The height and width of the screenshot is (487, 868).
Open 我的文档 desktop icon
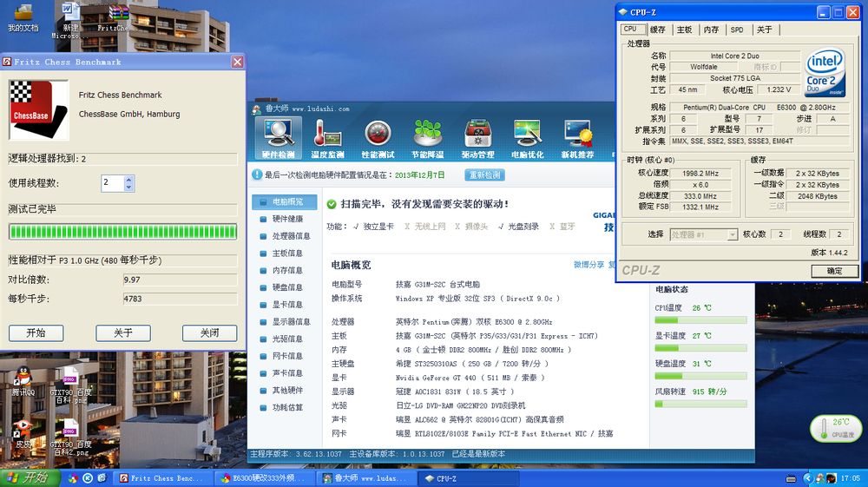pyautogui.click(x=23, y=17)
